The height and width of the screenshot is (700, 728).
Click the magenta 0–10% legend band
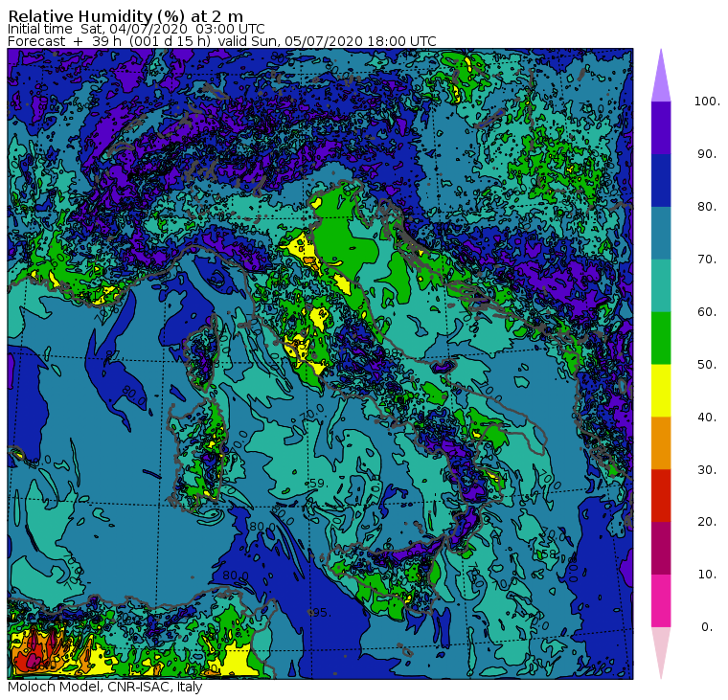click(x=661, y=600)
